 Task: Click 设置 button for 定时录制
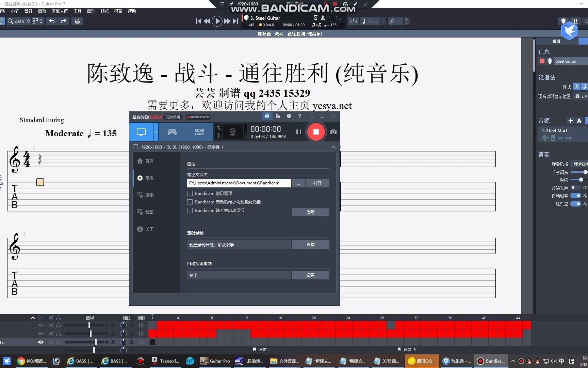(x=310, y=245)
